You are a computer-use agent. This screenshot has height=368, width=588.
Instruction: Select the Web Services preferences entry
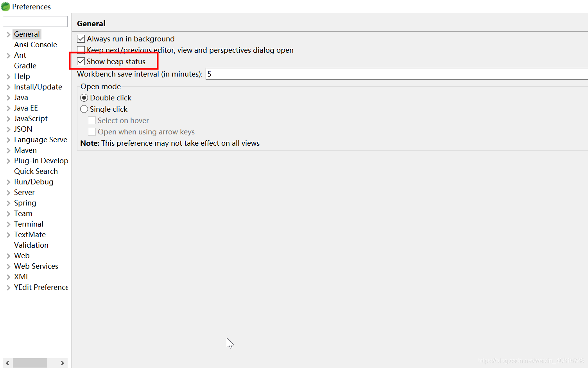click(x=36, y=266)
